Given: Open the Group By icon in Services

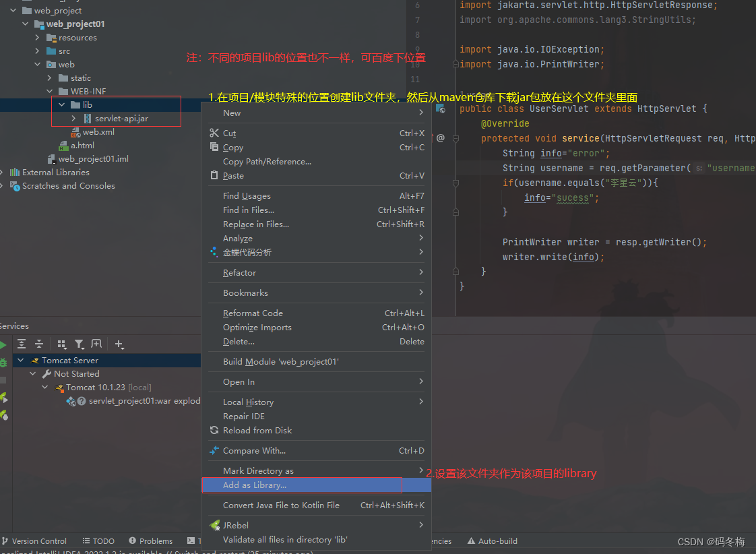Looking at the screenshot, I should pos(61,344).
